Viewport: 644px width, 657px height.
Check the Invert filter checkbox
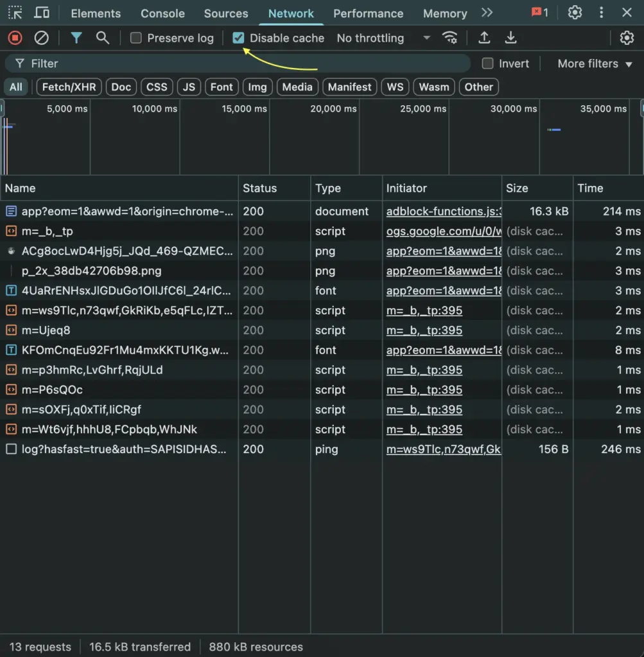click(x=488, y=64)
